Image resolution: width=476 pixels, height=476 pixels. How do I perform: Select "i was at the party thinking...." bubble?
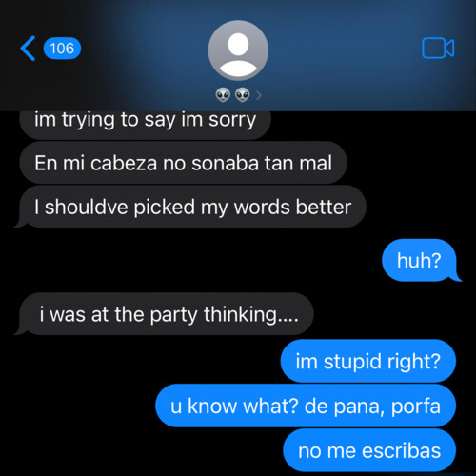165,314
